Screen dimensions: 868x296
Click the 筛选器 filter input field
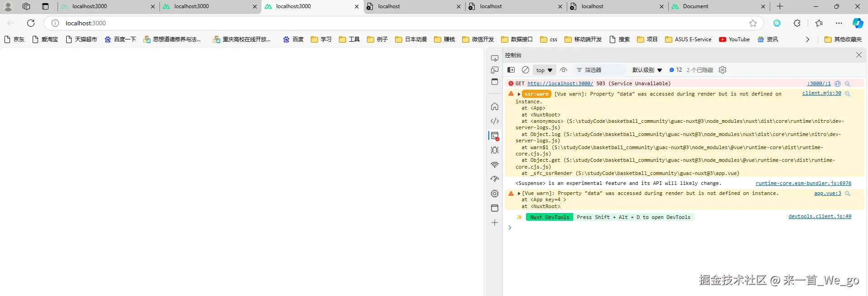click(600, 70)
